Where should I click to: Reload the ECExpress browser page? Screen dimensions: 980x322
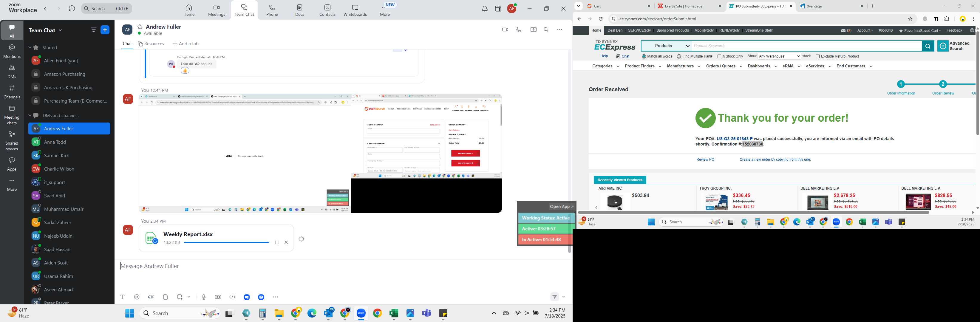[x=600, y=18]
